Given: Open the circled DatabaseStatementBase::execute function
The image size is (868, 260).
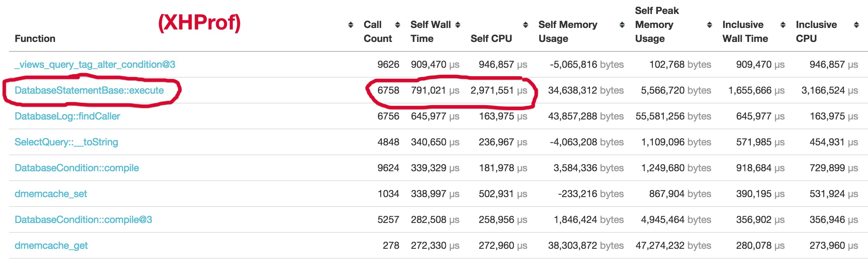Looking at the screenshot, I should tap(89, 90).
